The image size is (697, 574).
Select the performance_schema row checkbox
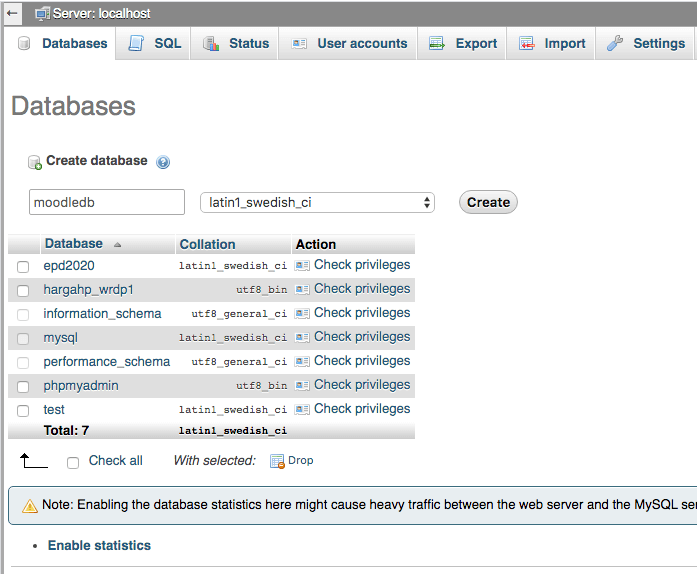click(23, 363)
